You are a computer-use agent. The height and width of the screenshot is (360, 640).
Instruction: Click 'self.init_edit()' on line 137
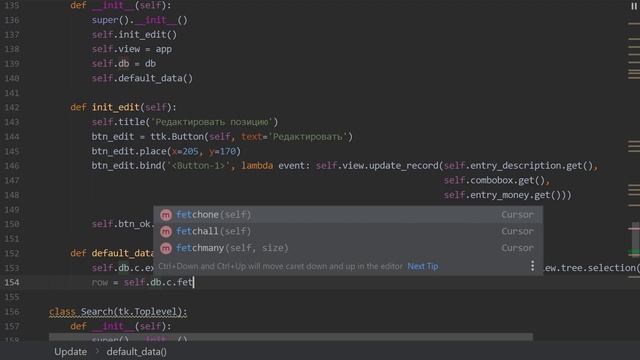134,35
